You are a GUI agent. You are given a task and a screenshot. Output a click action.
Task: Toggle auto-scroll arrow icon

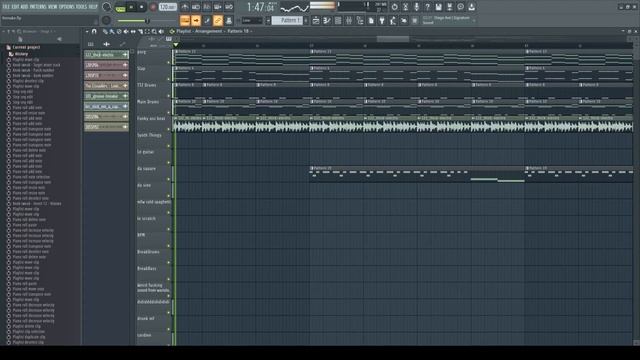196,20
